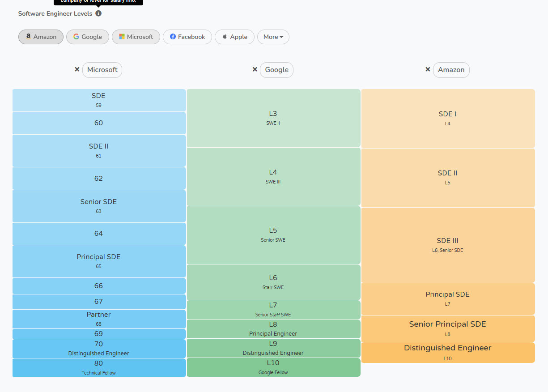
Task: Select Microsoft SDE level 59 block
Action: (99, 100)
